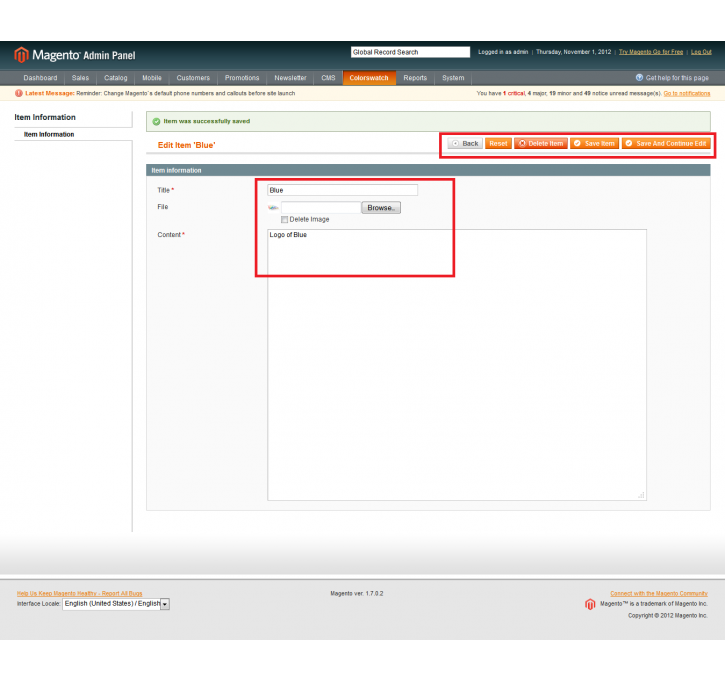Click the Log Out link
725x680 pixels.
pyautogui.click(x=701, y=52)
